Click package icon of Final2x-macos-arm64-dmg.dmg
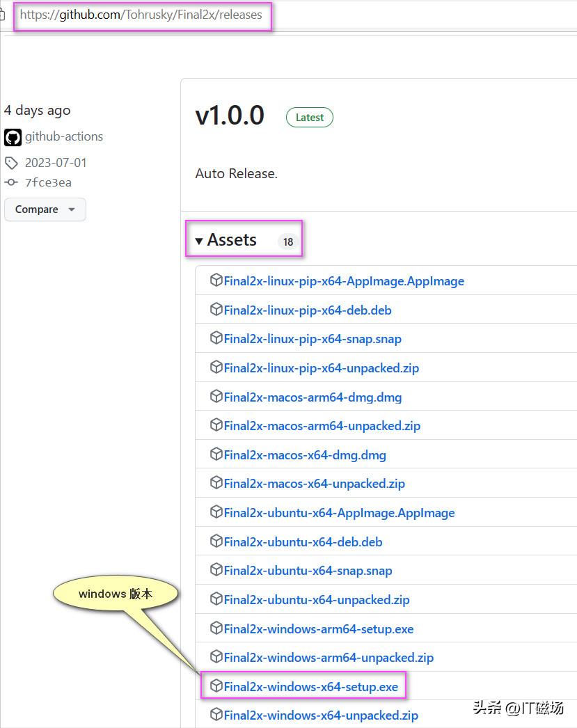Image resolution: width=577 pixels, height=728 pixels. pos(216,397)
